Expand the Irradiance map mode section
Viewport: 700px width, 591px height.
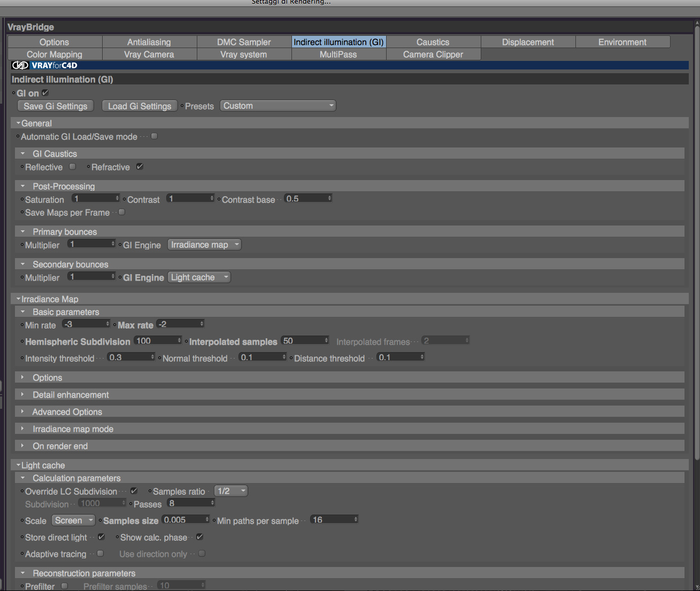[22, 429]
